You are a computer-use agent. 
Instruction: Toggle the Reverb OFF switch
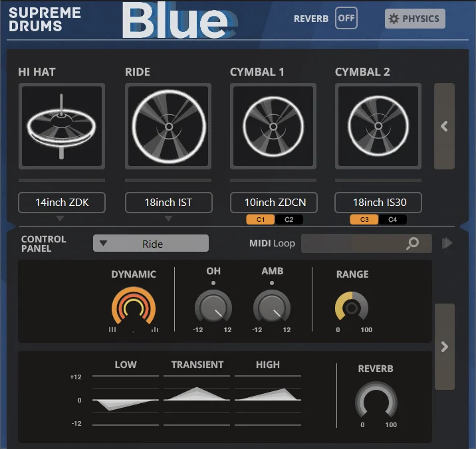click(x=346, y=19)
